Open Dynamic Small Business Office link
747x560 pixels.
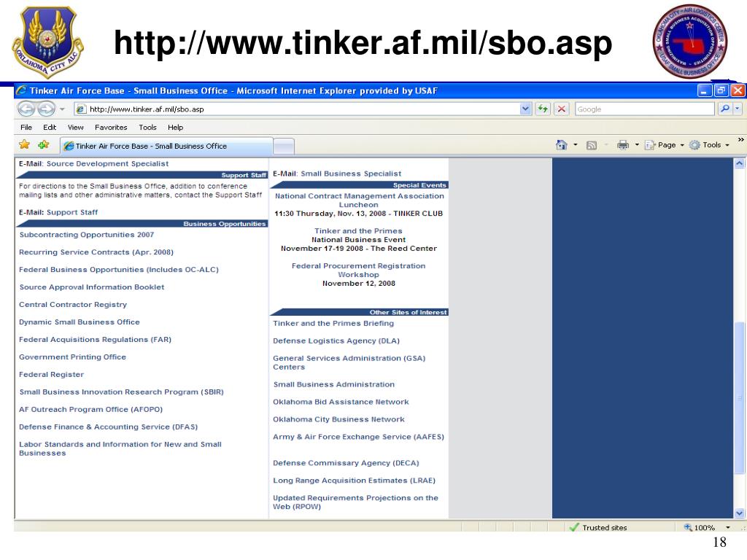79,322
